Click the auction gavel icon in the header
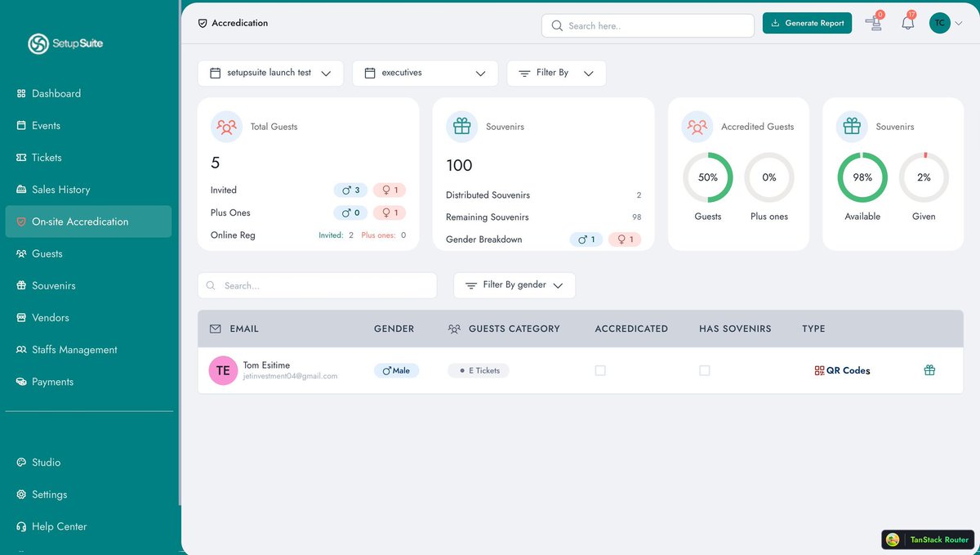 point(874,25)
